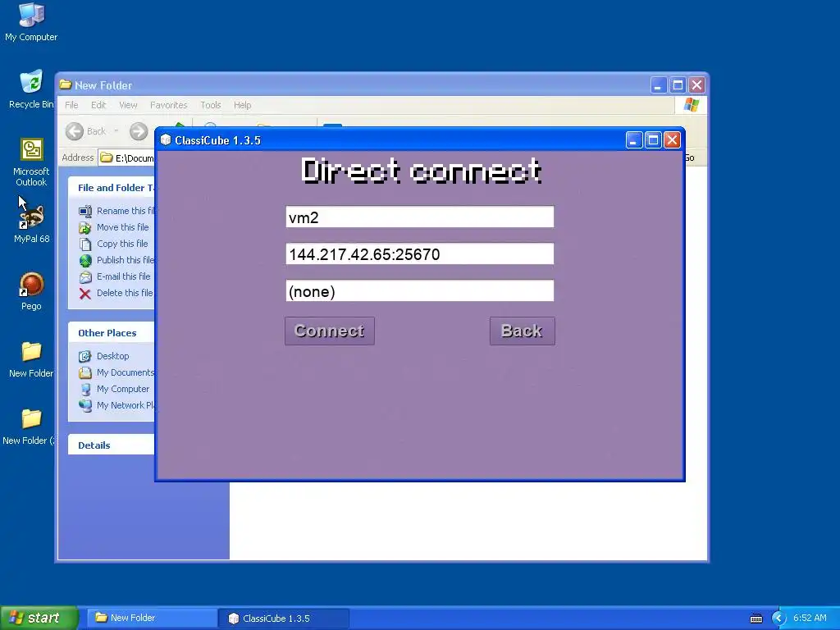
Task: Click the Forward arrow in the New Folder window
Action: tap(138, 131)
